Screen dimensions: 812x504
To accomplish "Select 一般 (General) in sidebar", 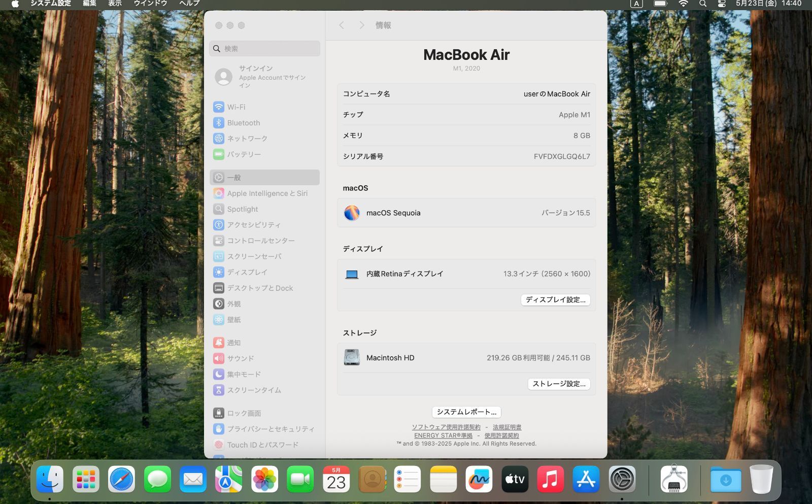I will (x=264, y=178).
